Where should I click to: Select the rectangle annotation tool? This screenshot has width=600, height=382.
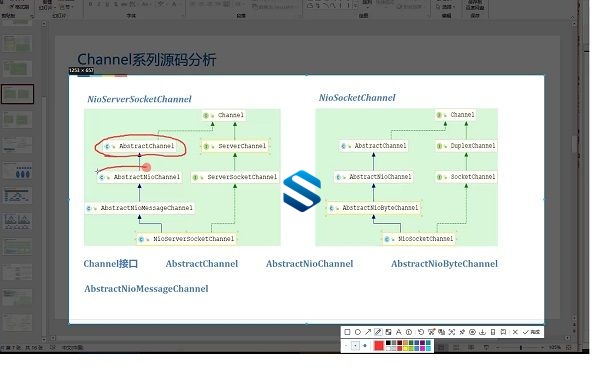(347, 332)
